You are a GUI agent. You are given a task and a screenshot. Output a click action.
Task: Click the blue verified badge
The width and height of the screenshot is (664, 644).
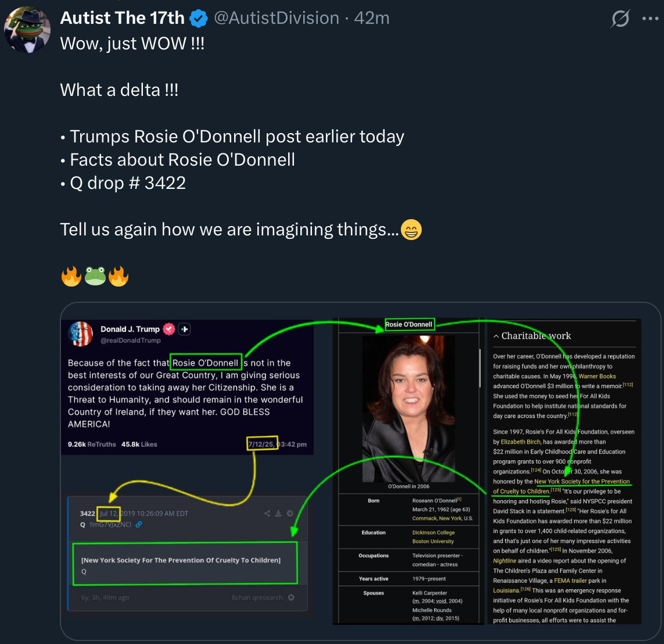(x=199, y=19)
